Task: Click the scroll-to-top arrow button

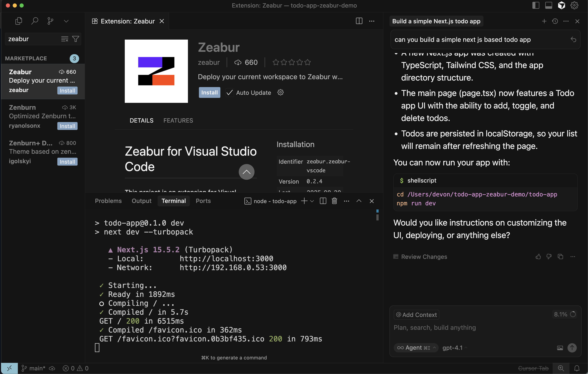Action: [246, 172]
